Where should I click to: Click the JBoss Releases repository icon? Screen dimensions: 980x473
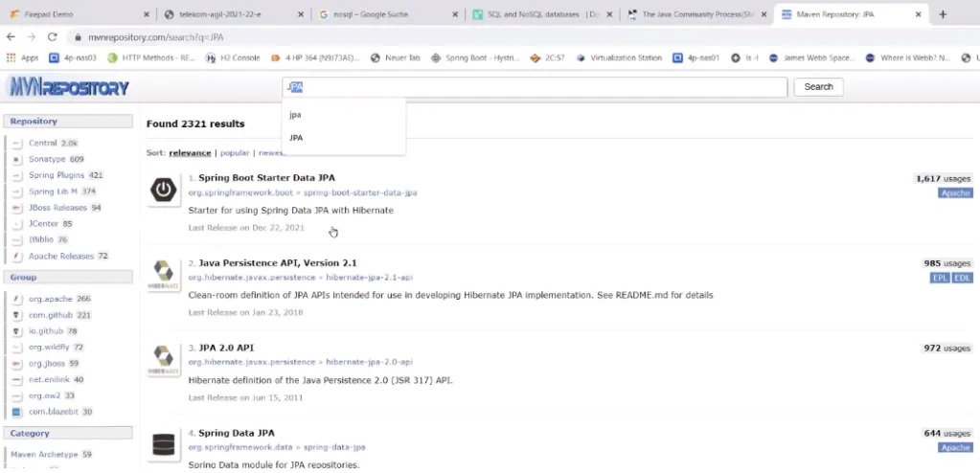click(17, 208)
